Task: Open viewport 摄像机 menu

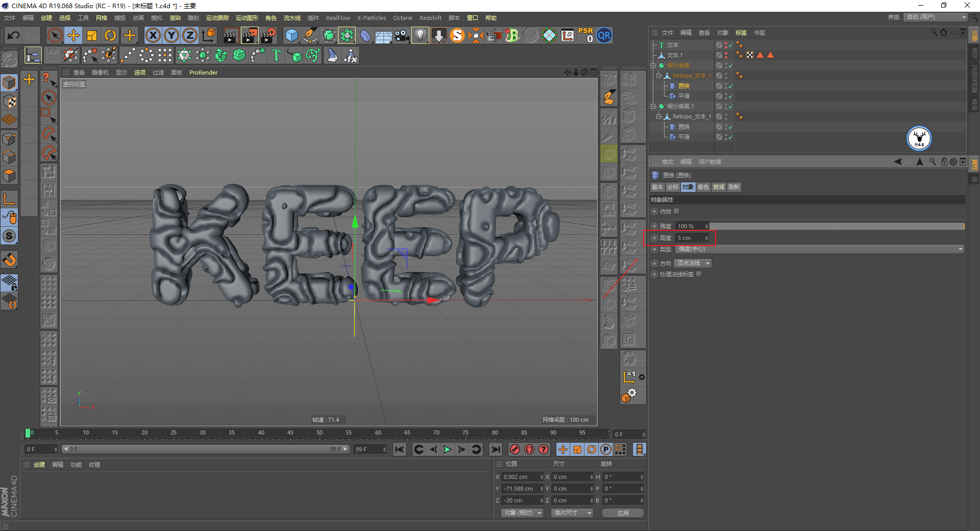Action: (x=100, y=73)
